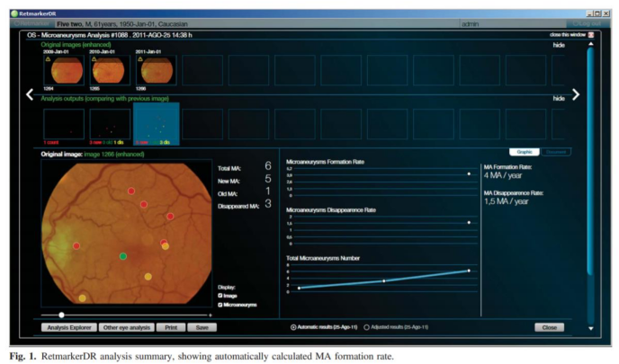Click the Old MA value 1
This screenshot has width=619, height=364.
coord(268,191)
